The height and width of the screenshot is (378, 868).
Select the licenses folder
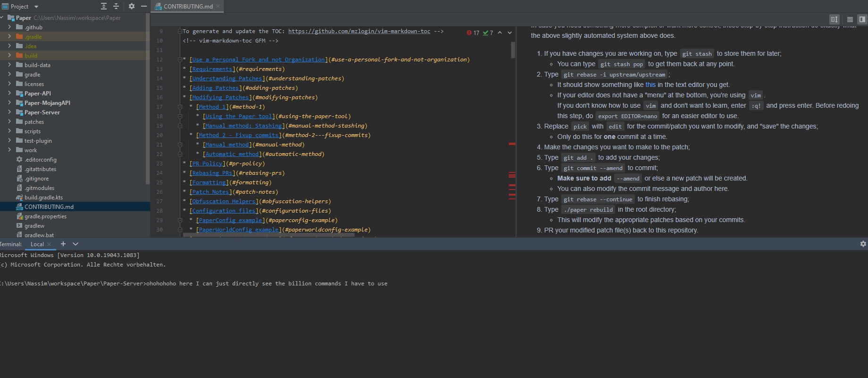34,84
